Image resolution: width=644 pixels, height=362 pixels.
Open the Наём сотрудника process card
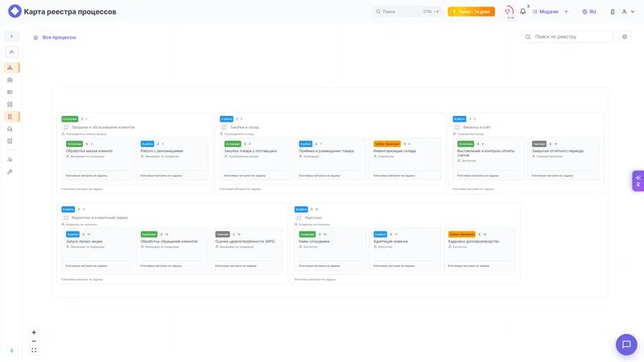(331, 249)
